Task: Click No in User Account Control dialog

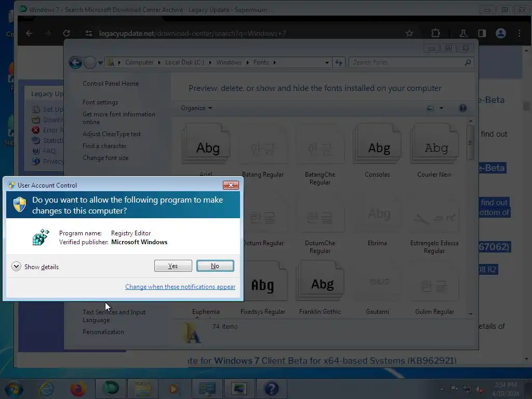Action: pos(215,265)
